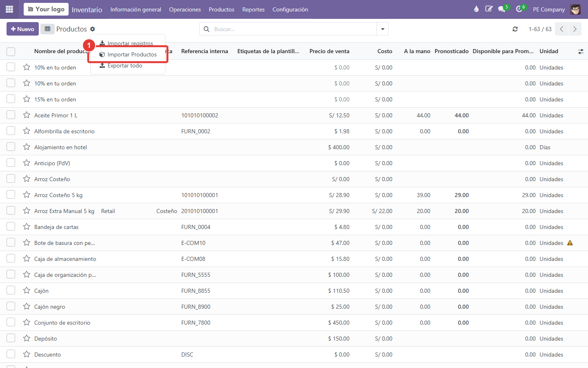
Task: Open the Configuración dropdown menu
Action: coord(290,9)
